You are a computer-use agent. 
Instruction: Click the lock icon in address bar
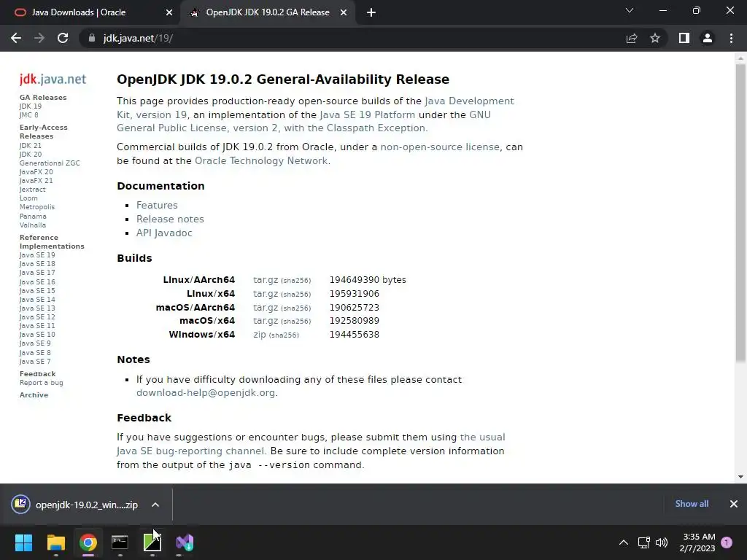click(92, 38)
